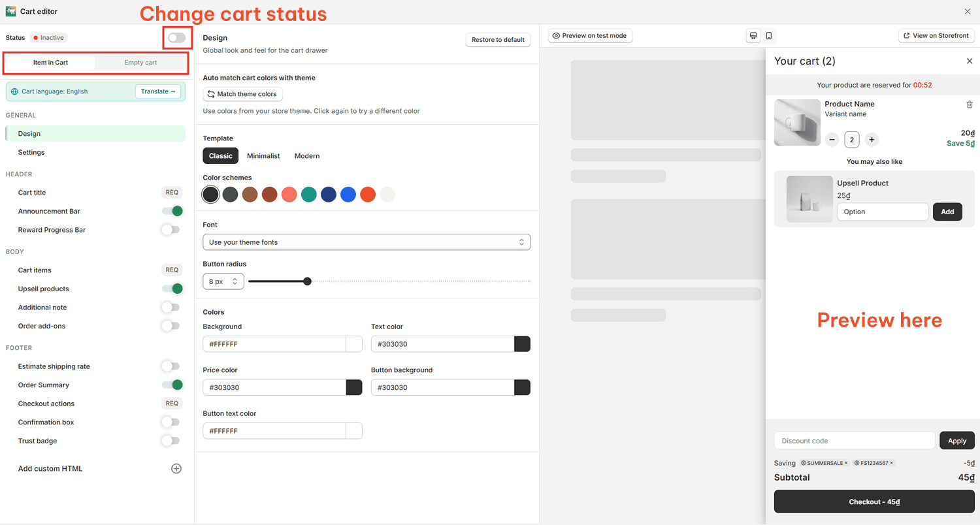Click the trash icon for Product Name
The height and width of the screenshot is (525, 980).
(970, 104)
